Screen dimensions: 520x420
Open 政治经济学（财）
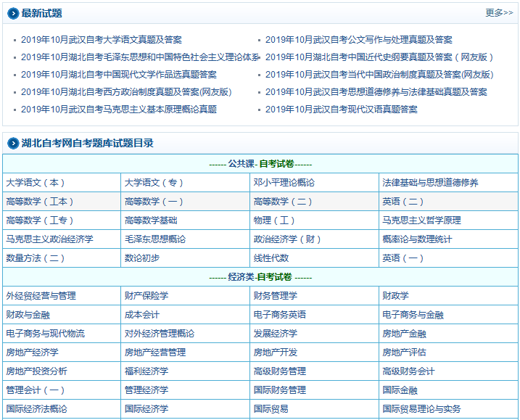(287, 239)
